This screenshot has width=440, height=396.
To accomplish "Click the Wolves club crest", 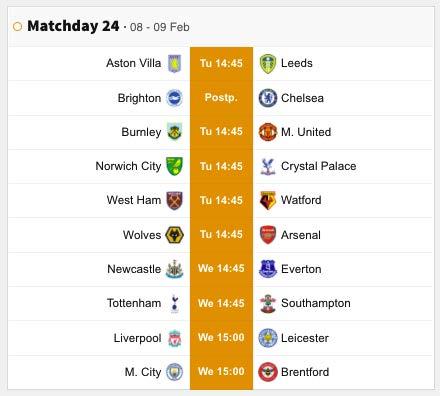I will [x=174, y=235].
